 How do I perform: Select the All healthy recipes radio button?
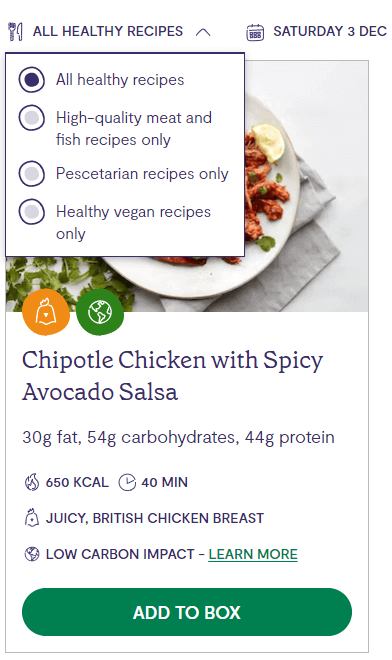coord(32,80)
